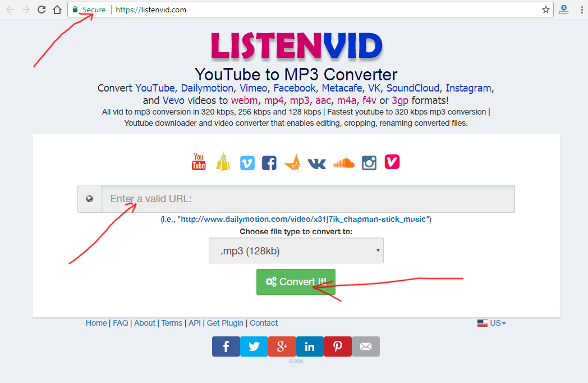Share the page by email envelope icon
Viewport: 588px width, 383px height.
(366, 346)
